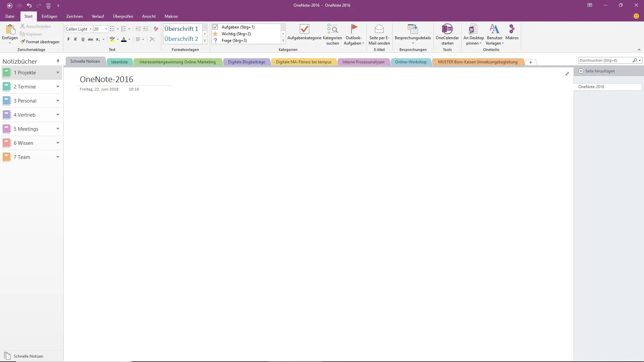Toggle bold formatting (F)
The width and height of the screenshot is (644, 362).
pos(68,40)
